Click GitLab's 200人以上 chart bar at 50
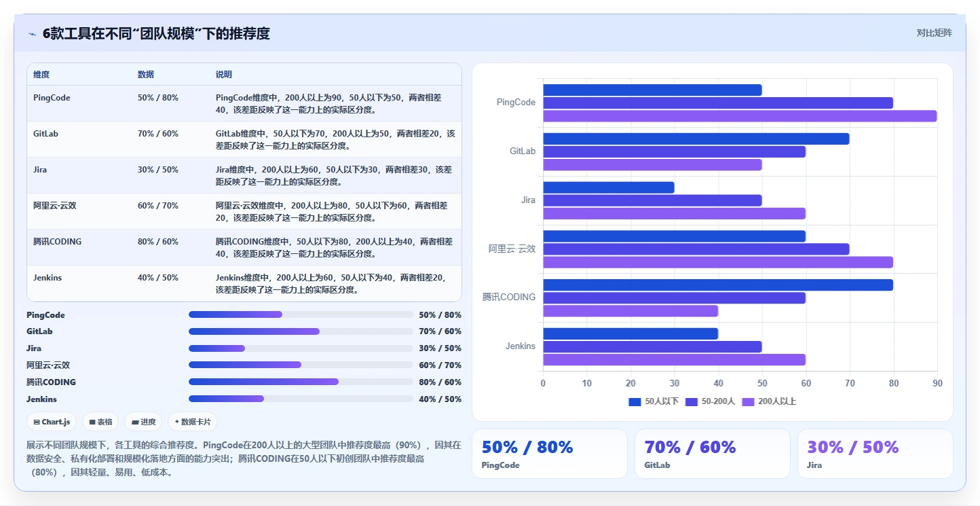 (652, 164)
